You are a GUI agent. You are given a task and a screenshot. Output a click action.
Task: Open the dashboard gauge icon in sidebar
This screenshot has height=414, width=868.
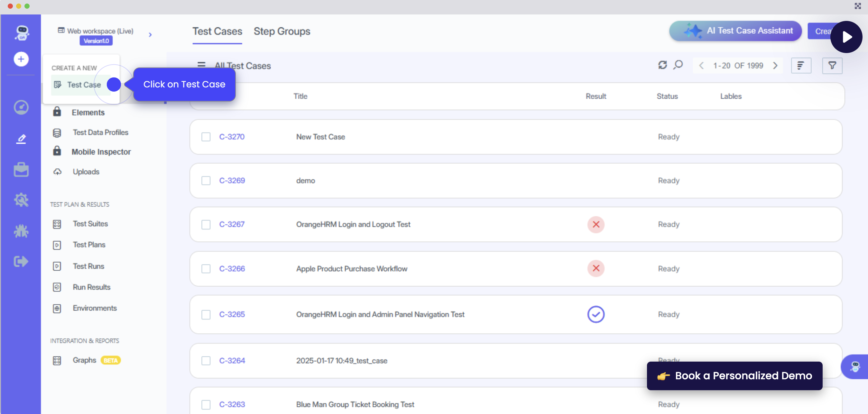21,108
